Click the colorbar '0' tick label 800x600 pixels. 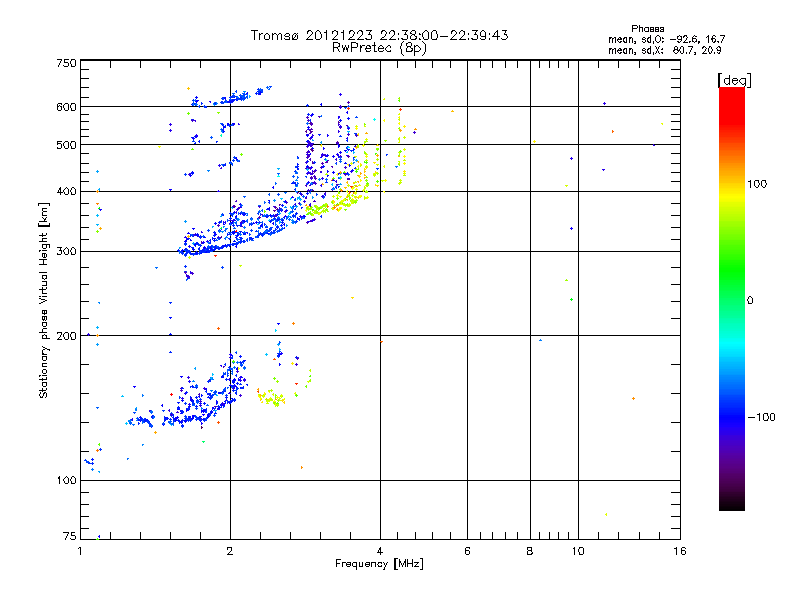click(750, 301)
